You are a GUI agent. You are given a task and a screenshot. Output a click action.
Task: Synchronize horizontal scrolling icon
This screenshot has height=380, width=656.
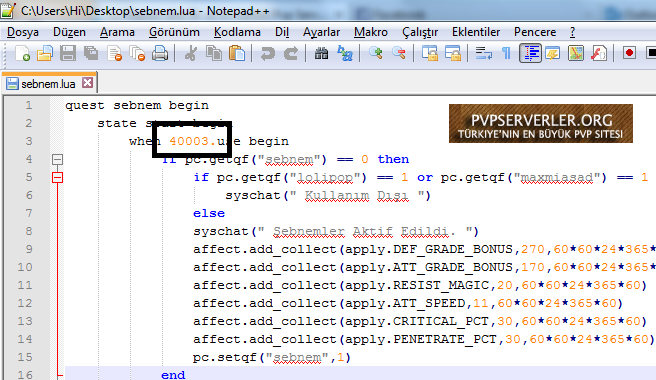453,54
